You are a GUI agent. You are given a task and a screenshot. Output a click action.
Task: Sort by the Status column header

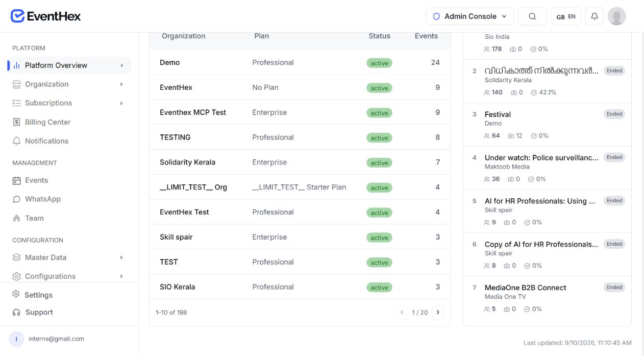379,36
